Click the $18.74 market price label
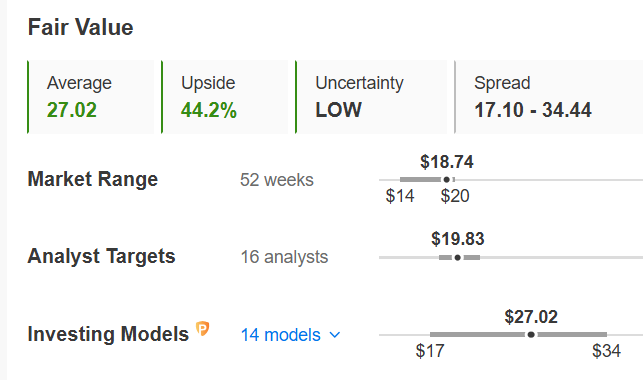The height and width of the screenshot is (380, 643). point(447,162)
